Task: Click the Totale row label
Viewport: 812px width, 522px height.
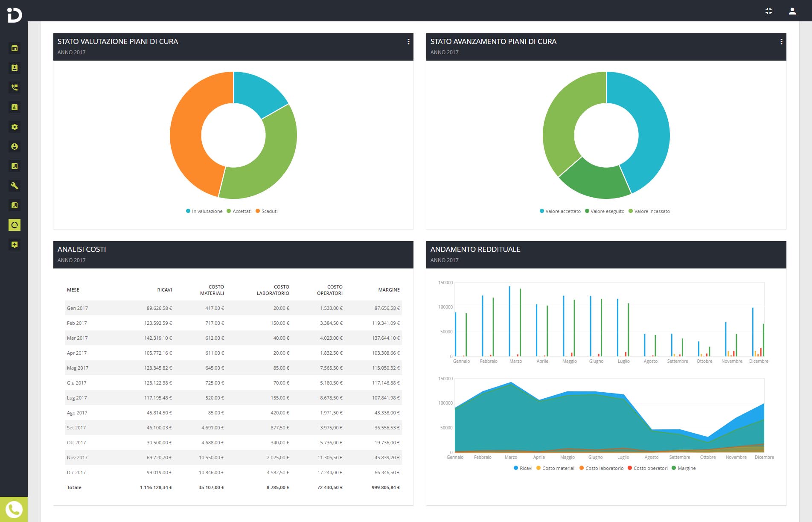Action: click(74, 487)
